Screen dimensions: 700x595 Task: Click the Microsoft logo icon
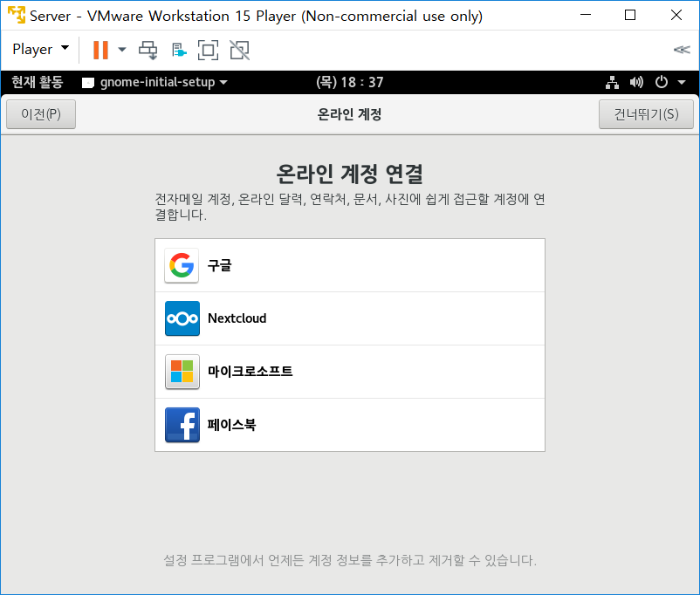point(182,372)
